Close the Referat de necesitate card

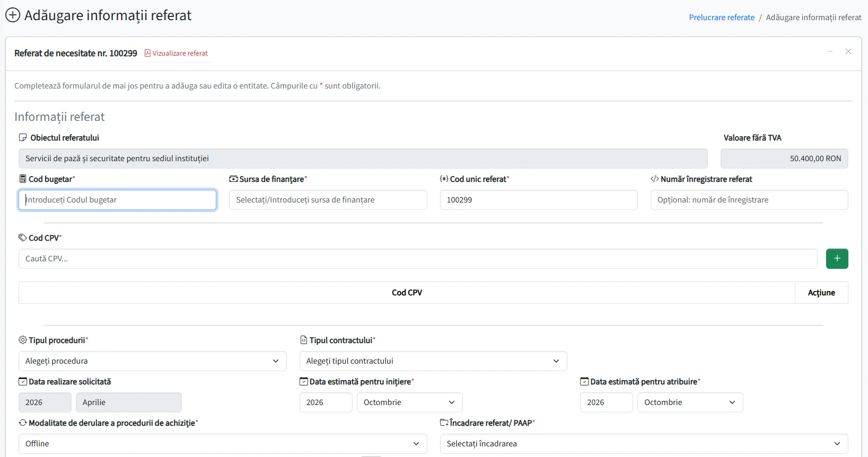tap(848, 51)
